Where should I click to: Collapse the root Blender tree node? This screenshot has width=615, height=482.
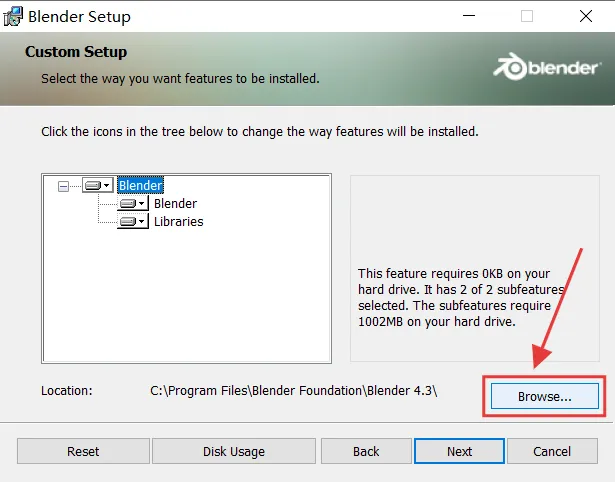[x=63, y=186]
